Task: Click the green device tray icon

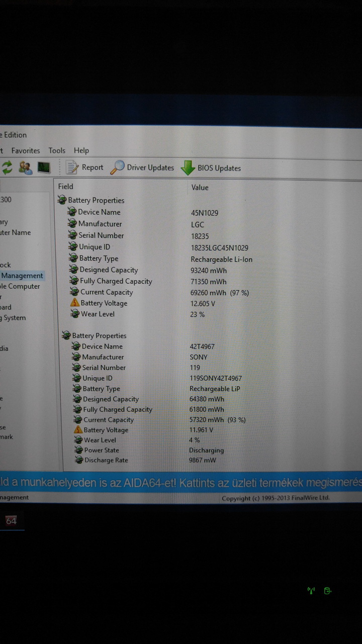Action: pyautogui.click(x=328, y=591)
